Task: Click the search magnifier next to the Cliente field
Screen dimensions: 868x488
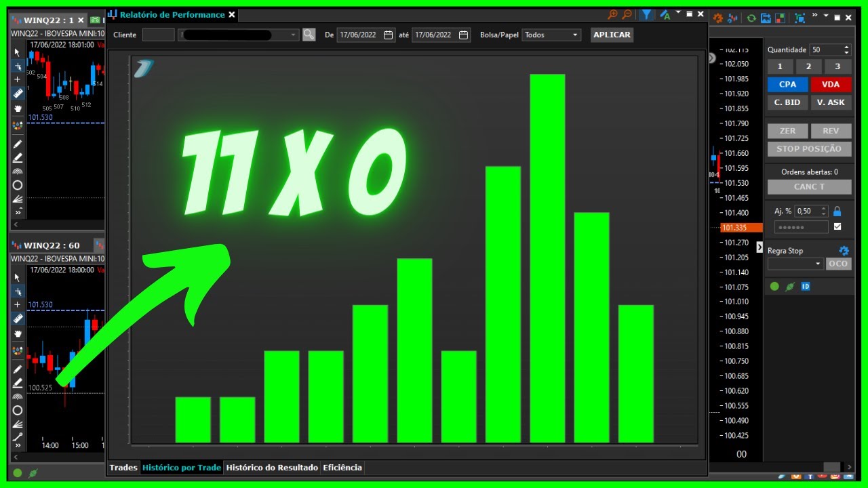Action: (x=309, y=35)
